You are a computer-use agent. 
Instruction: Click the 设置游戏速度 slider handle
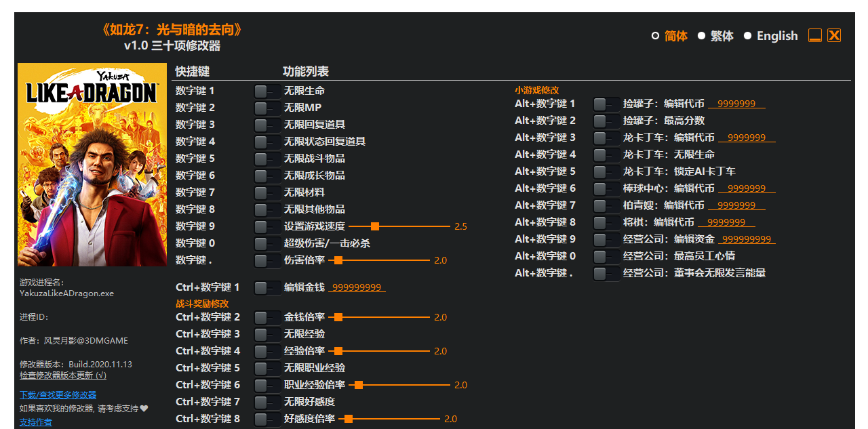(375, 226)
